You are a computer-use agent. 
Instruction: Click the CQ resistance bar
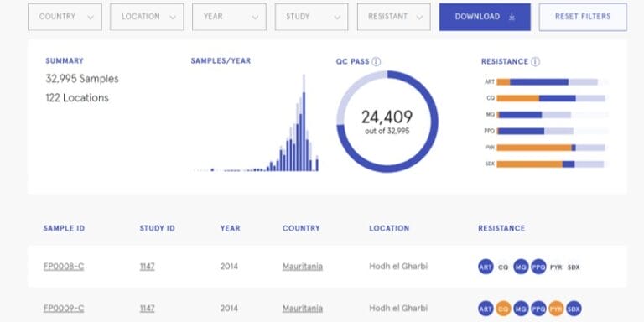click(553, 99)
